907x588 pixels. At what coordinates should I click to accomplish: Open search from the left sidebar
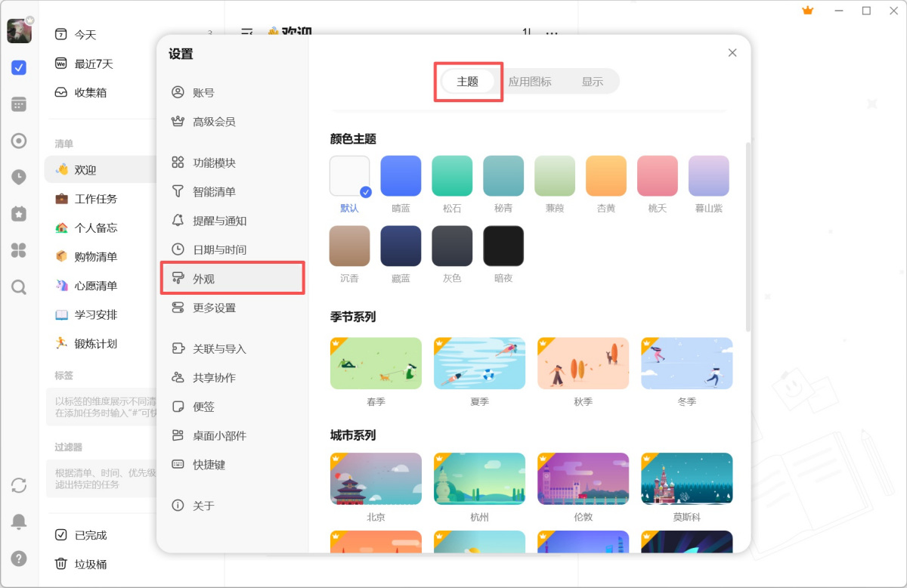[x=19, y=286]
